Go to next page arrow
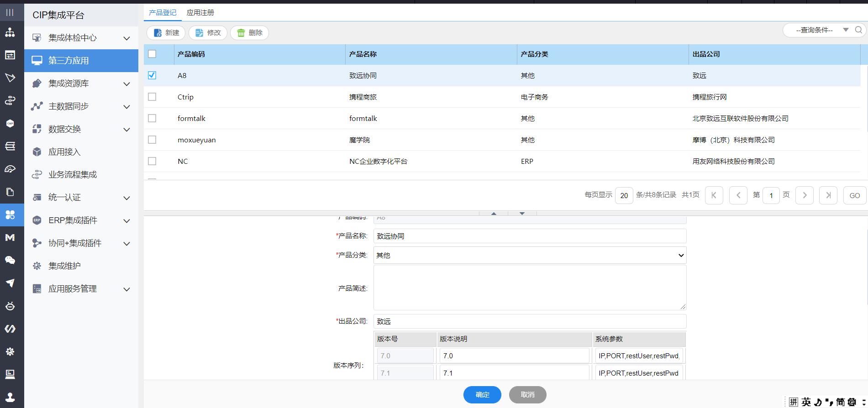This screenshot has width=868, height=408. coord(804,195)
